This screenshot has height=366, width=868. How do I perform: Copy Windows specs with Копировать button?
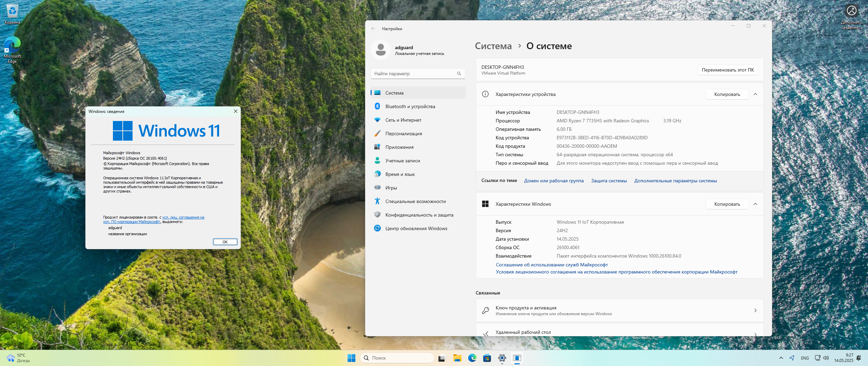[727, 204]
